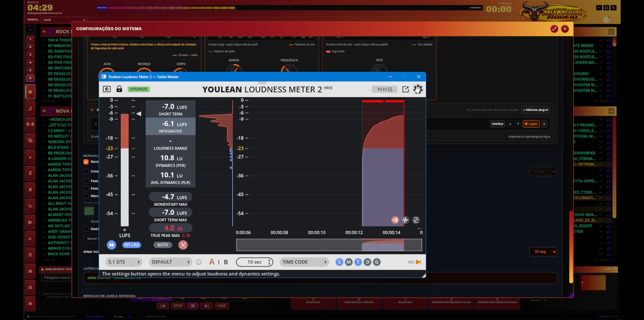The image size is (644, 320).
Task: Close the Configurações do Sistema dialog
Action: [565, 29]
